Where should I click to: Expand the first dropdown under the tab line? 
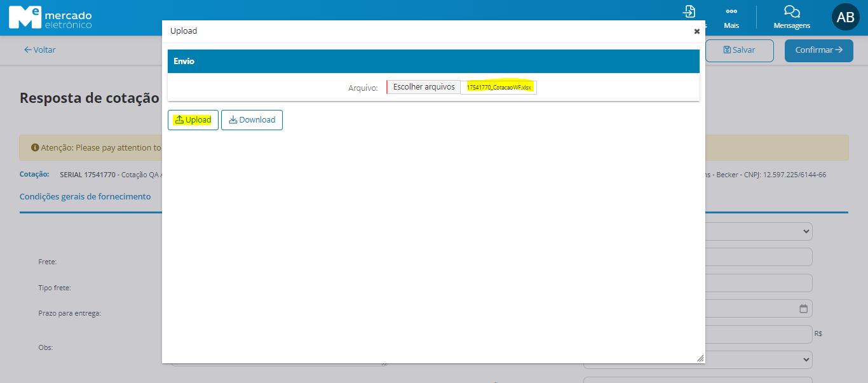pyautogui.click(x=759, y=231)
